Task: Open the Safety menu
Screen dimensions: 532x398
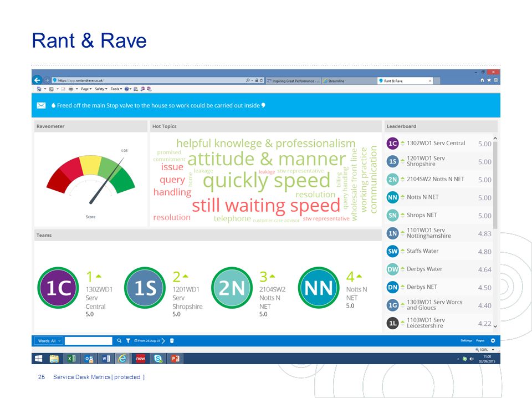Action: pyautogui.click(x=101, y=89)
